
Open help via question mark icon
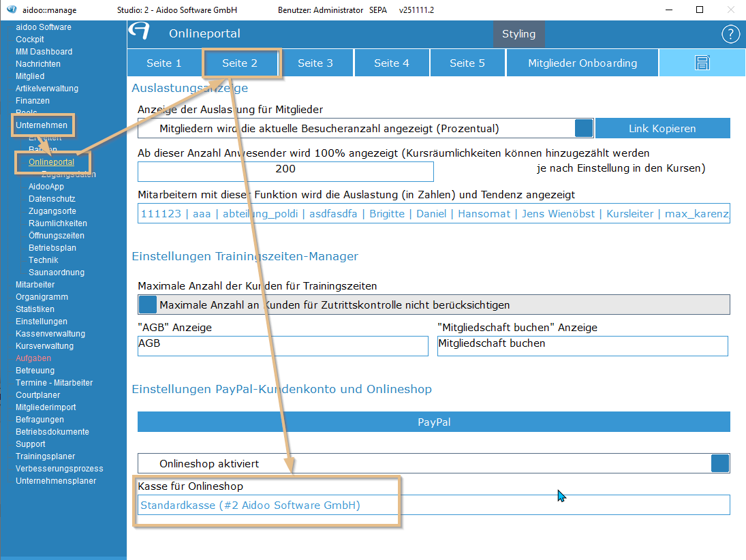[730, 34]
